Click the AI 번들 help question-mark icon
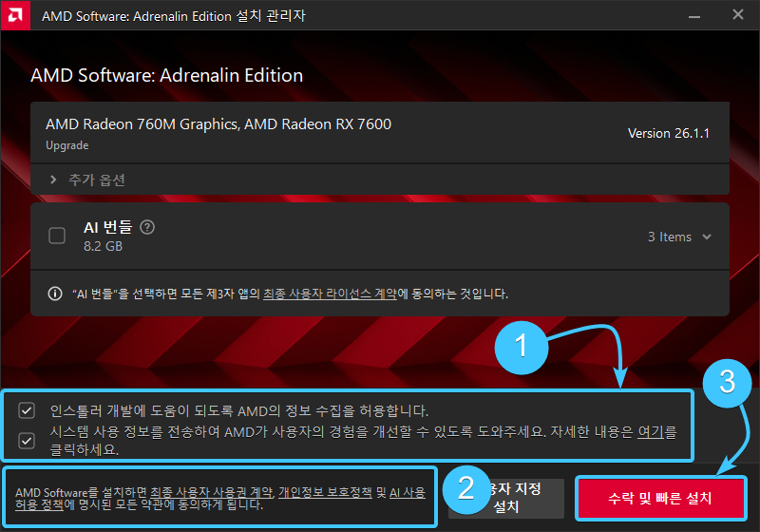The width and height of the screenshot is (760, 532). tap(147, 227)
